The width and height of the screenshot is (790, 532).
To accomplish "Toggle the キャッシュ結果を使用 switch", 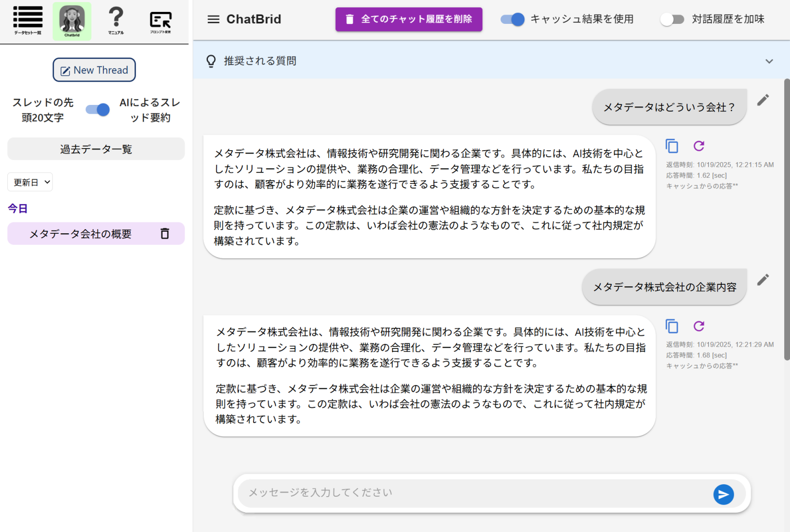I will point(512,20).
